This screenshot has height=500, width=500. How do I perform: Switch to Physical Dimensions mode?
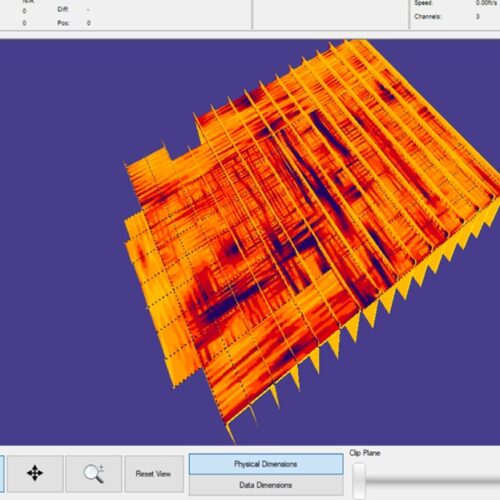[x=266, y=464]
